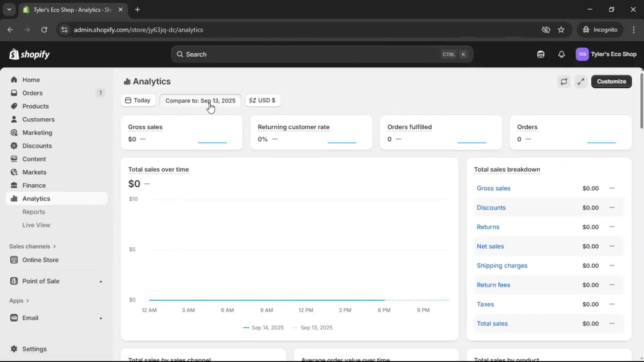The height and width of the screenshot is (362, 644).
Task: Expand the dashboard to full screen view
Action: click(x=581, y=81)
